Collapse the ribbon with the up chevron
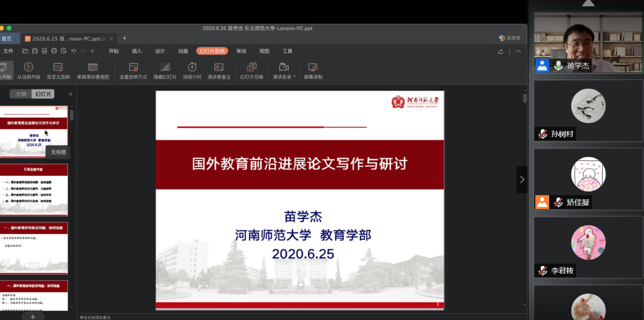 point(518,51)
